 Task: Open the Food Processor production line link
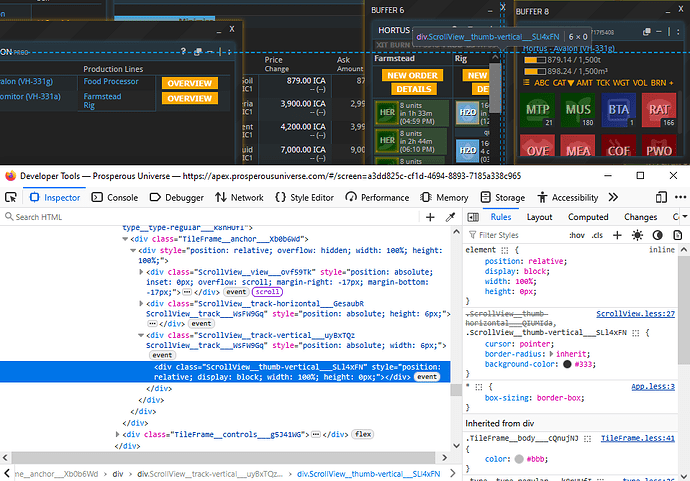click(x=111, y=81)
